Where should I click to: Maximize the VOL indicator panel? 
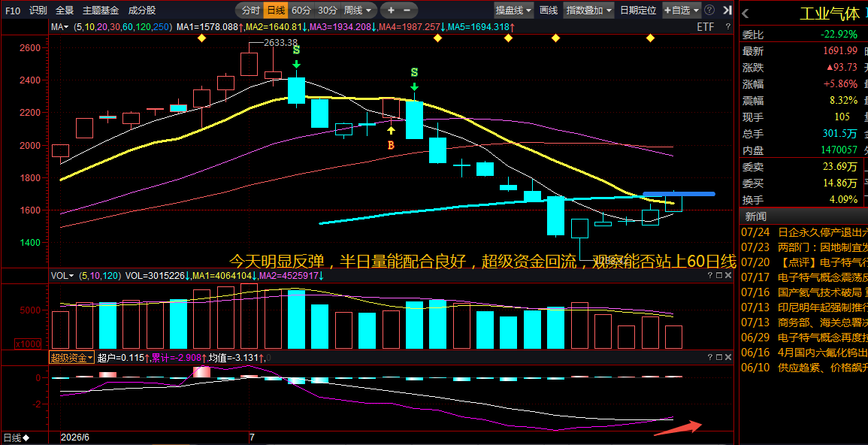pyautogui.click(x=719, y=275)
